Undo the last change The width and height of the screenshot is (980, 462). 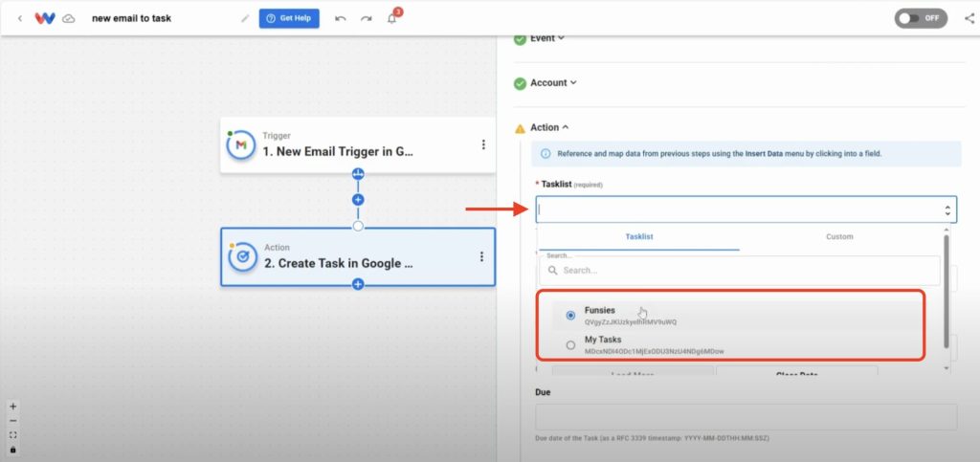(341, 18)
